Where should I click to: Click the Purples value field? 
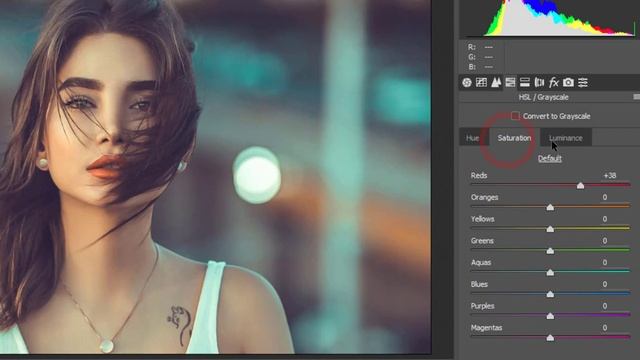tap(605, 306)
